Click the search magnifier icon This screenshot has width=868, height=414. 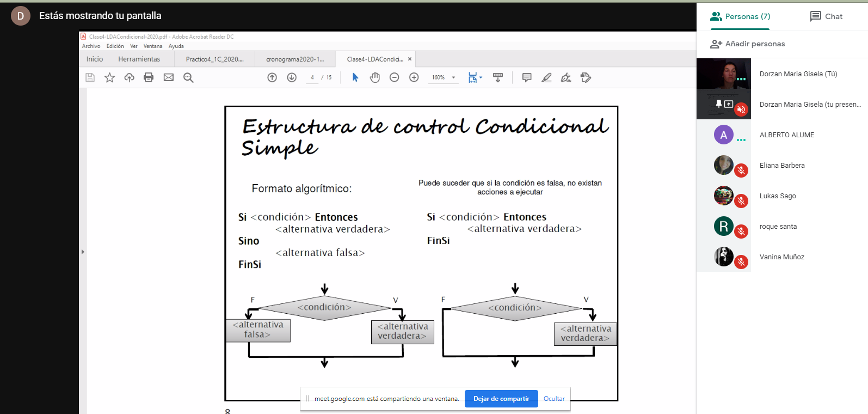188,77
